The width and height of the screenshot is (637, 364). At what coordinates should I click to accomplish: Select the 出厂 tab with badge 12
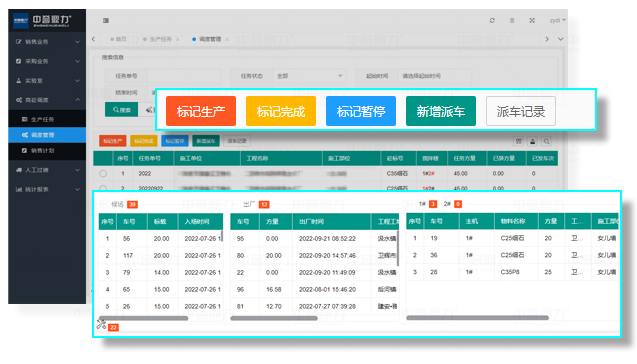pyautogui.click(x=256, y=204)
